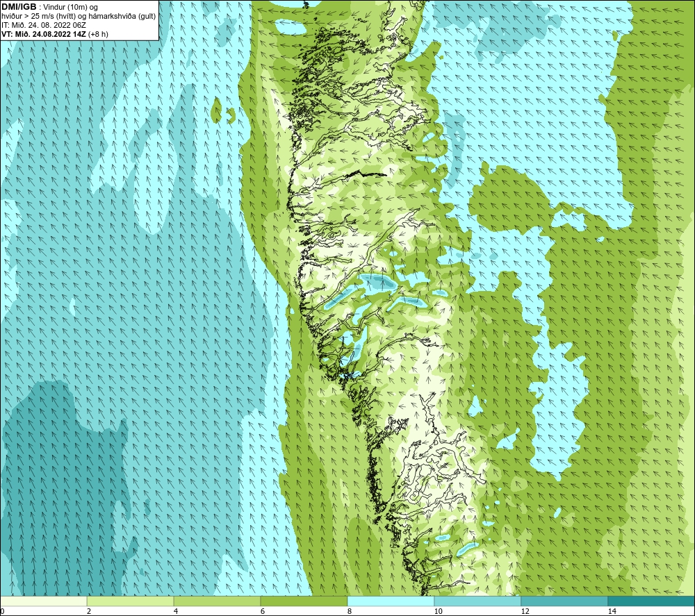This screenshot has height=616, width=695.
Task: Click the scale label '14' under color bar
Action: pos(612,612)
